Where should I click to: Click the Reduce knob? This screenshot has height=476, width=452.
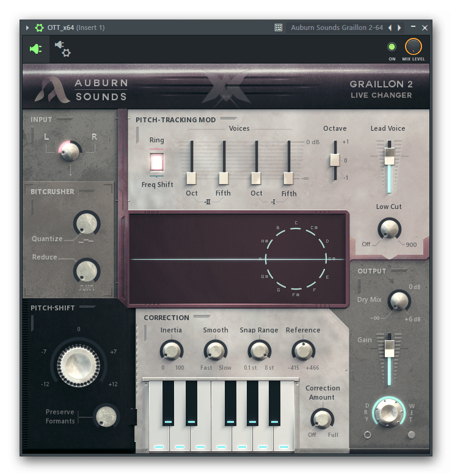[x=87, y=271]
